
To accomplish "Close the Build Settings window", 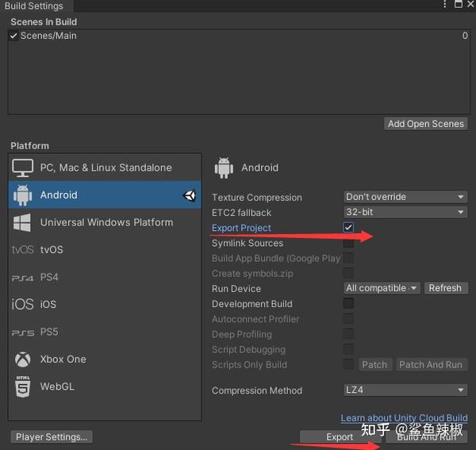I will (470, 4).
